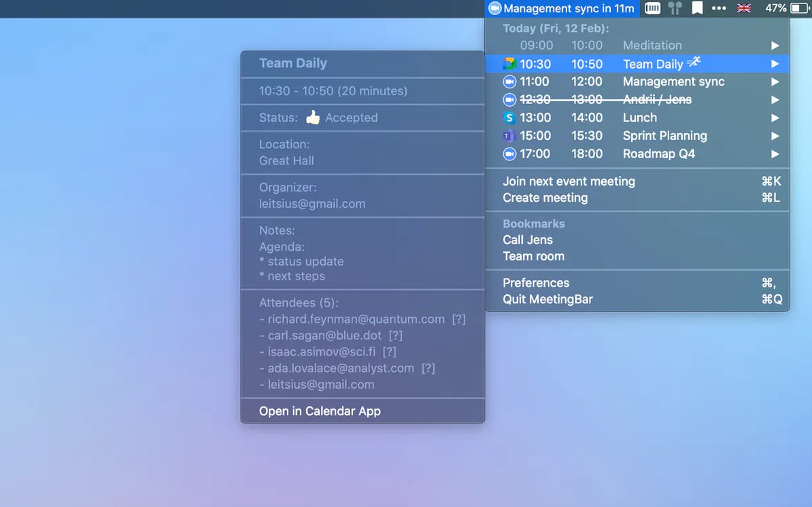Open the Call Jens bookmark
The width and height of the screenshot is (812, 507).
tap(637, 239)
